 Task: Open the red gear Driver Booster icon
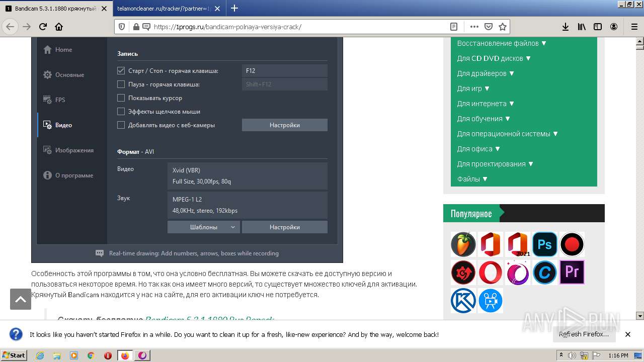coord(463,272)
